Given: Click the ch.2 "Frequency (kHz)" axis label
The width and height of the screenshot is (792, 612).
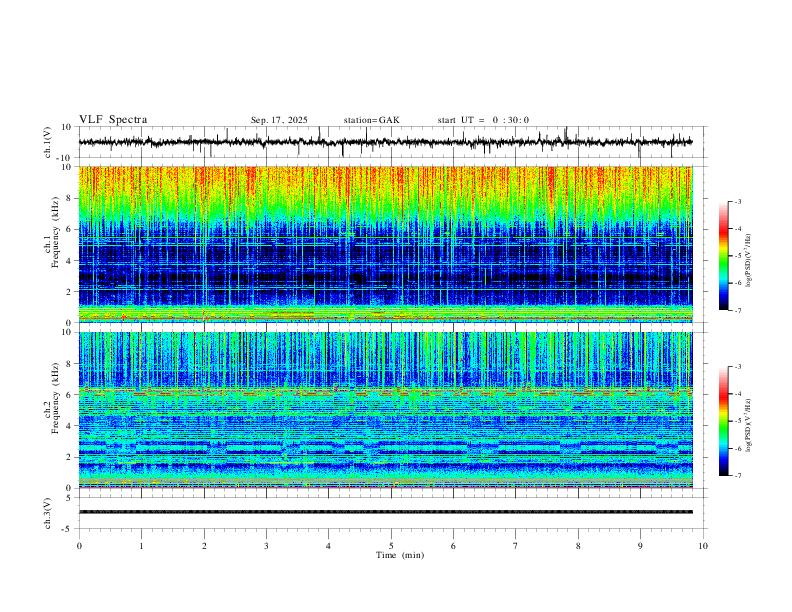Looking at the screenshot, I should coord(55,398).
